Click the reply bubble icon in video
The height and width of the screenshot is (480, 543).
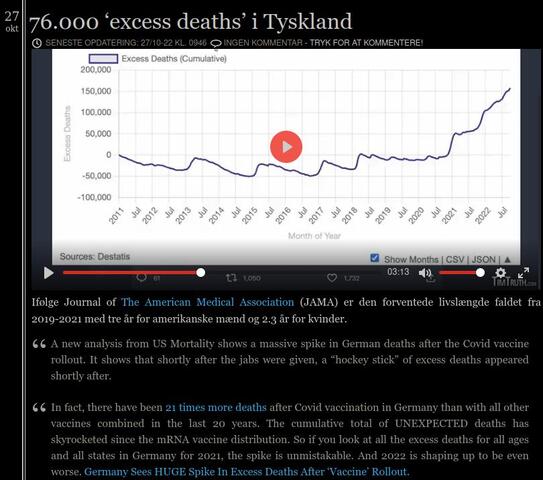(x=141, y=278)
